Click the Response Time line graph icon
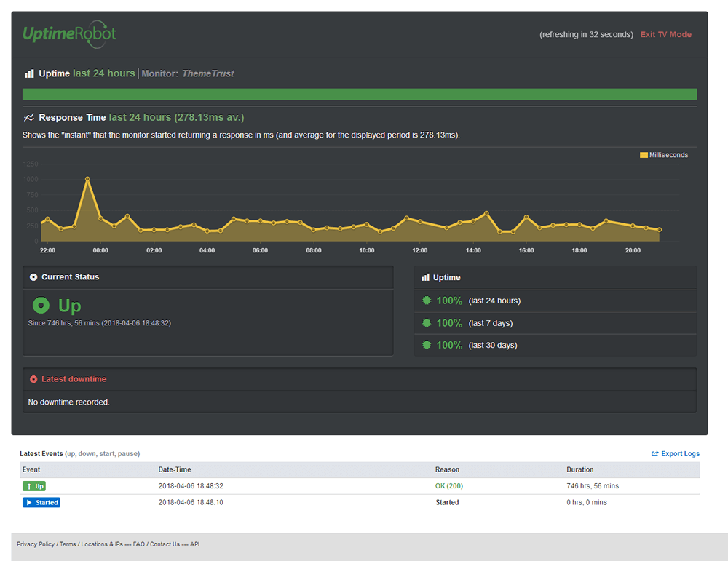 point(29,117)
